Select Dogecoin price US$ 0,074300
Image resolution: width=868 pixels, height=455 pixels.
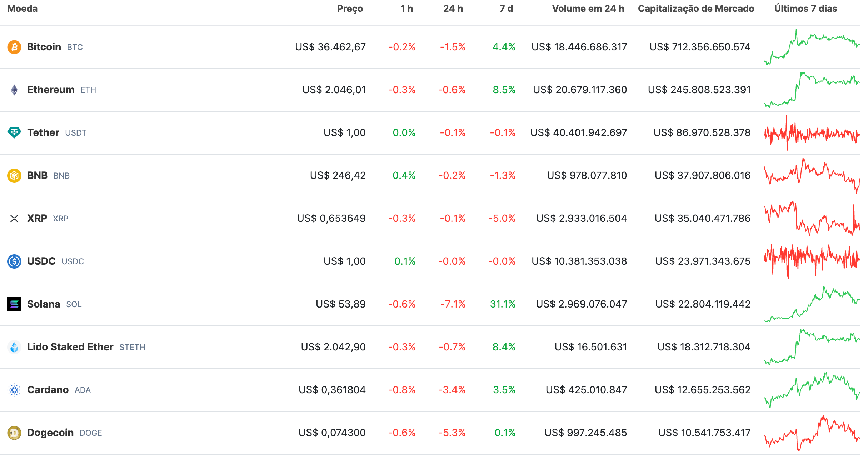(x=332, y=433)
